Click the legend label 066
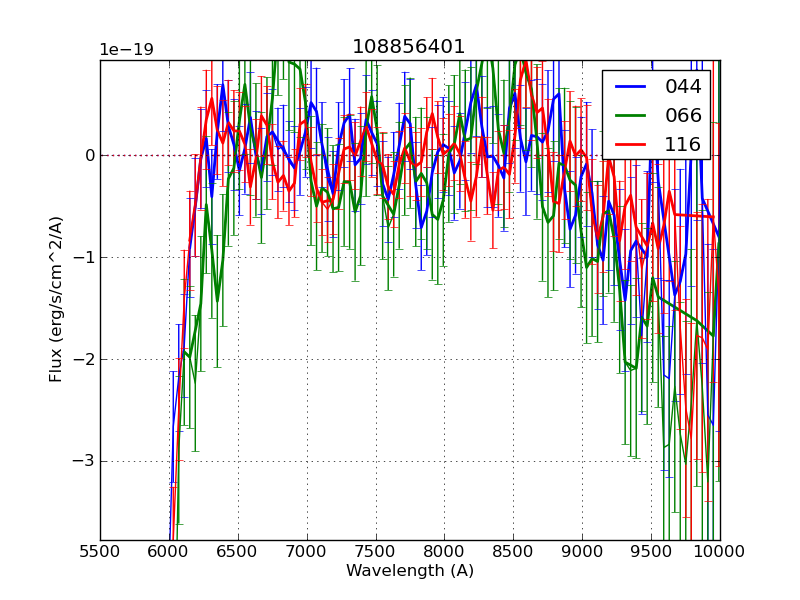800x600 pixels. click(x=683, y=115)
